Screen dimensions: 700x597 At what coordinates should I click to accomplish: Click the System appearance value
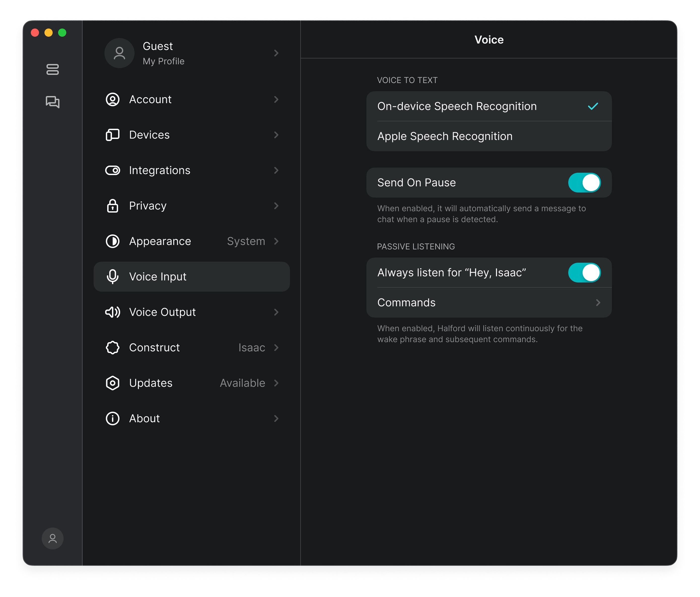(x=246, y=241)
